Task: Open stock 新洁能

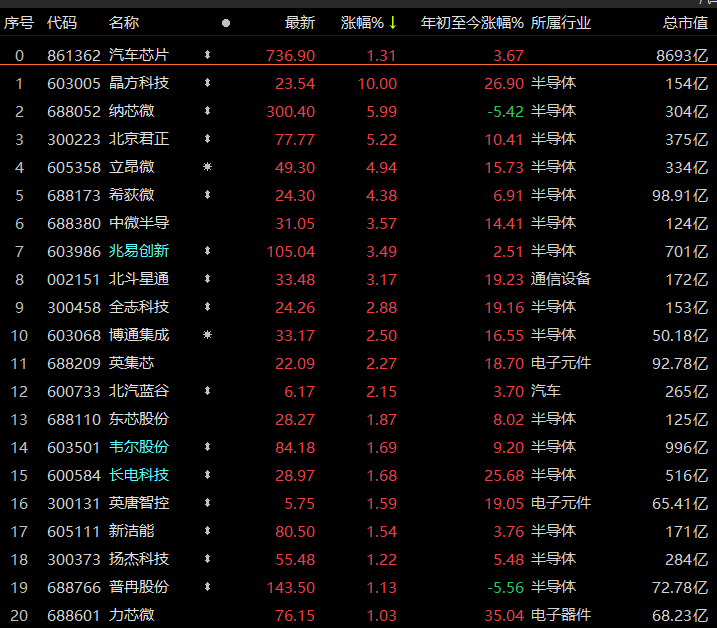Action: [x=132, y=531]
